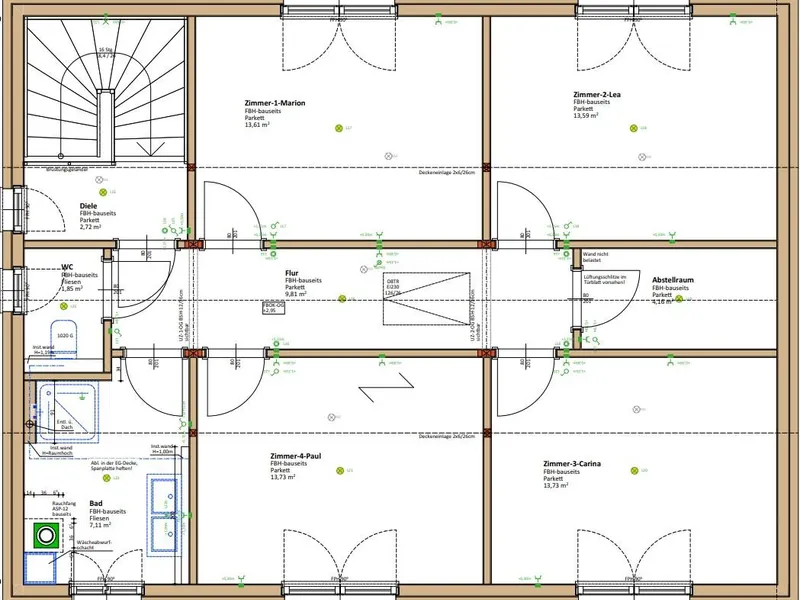This screenshot has height=600, width=800.
Task: Click the Diele room label
Action: pos(89,206)
